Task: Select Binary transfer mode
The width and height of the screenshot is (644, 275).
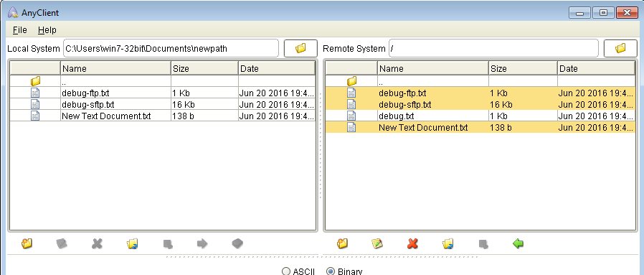Action: point(344,271)
